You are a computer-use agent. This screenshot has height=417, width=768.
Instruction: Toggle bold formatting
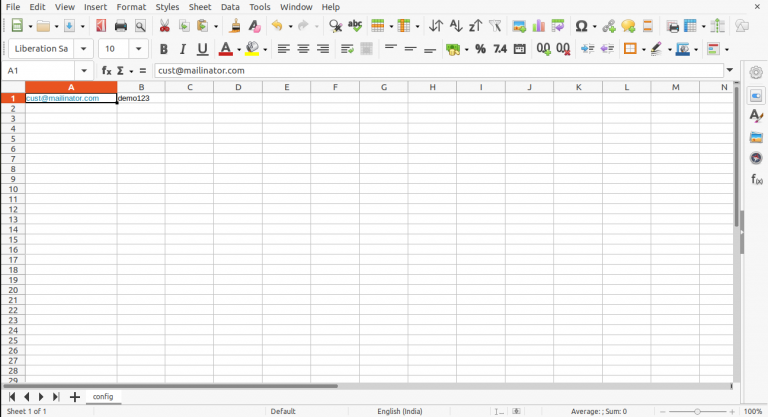(164, 49)
